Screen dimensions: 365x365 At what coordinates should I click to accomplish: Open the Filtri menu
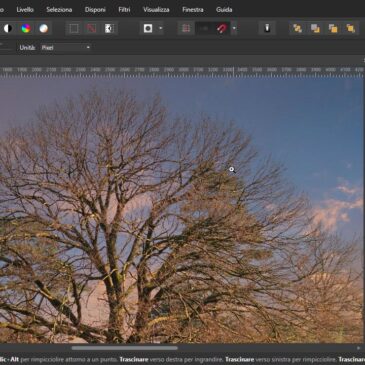[x=124, y=10]
